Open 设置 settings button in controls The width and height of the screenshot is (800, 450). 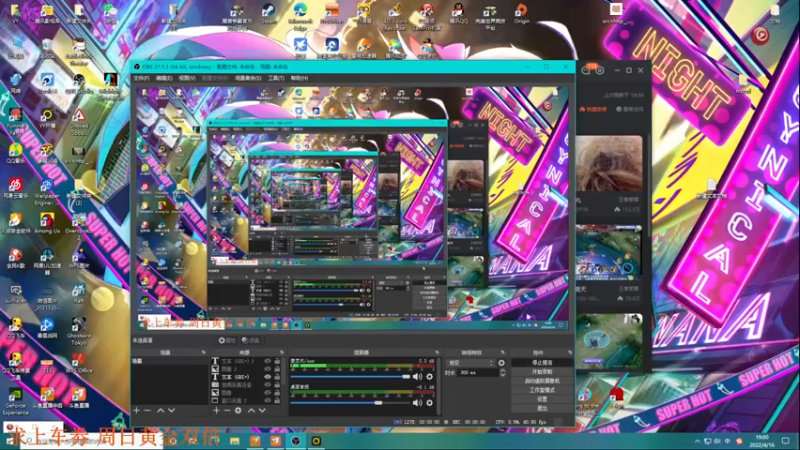pos(542,399)
